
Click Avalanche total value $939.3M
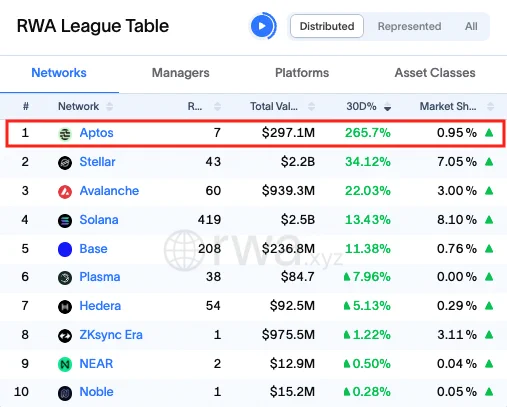click(x=288, y=191)
